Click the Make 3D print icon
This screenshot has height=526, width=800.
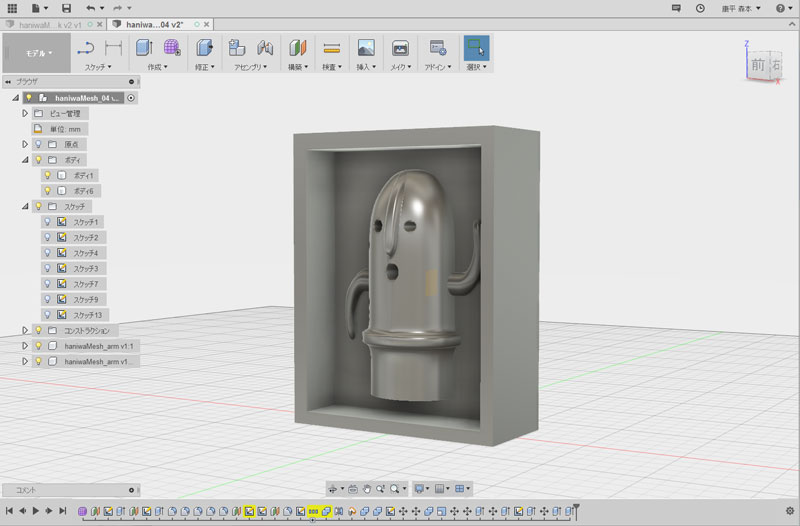(x=400, y=48)
